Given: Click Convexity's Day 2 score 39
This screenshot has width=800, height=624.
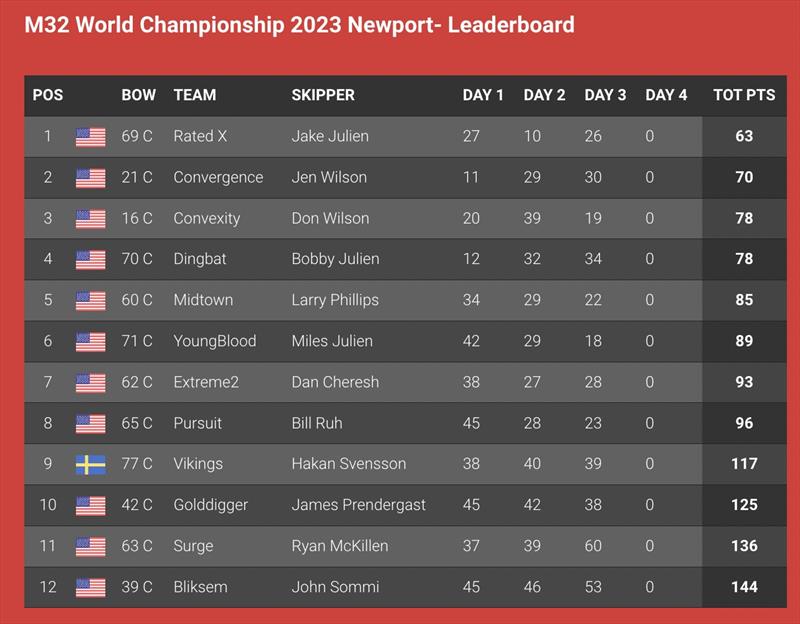Looking at the screenshot, I should click(x=532, y=218).
